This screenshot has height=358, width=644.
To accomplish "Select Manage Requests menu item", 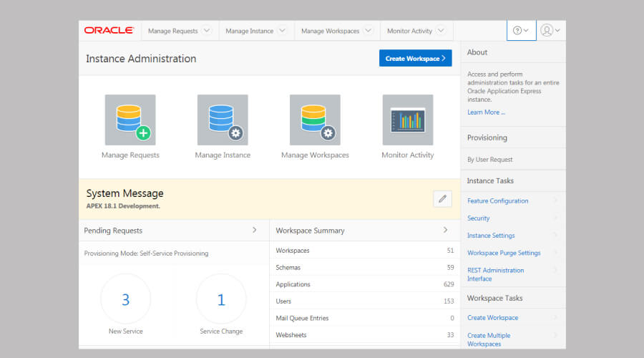I will [173, 31].
